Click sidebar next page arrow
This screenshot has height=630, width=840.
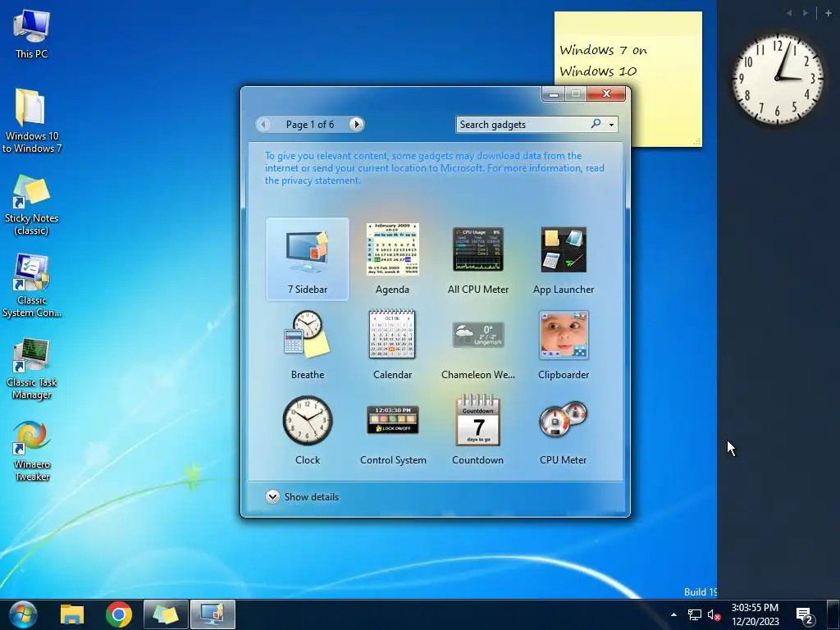(806, 13)
